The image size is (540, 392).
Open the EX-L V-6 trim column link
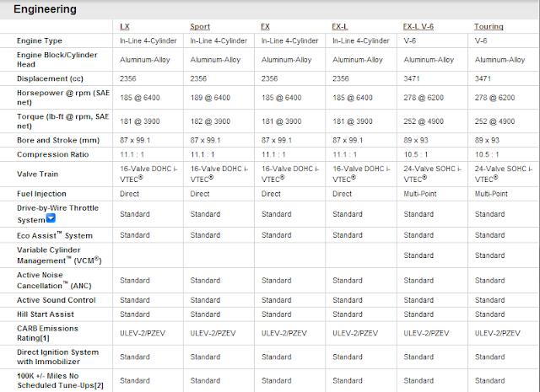(418, 26)
